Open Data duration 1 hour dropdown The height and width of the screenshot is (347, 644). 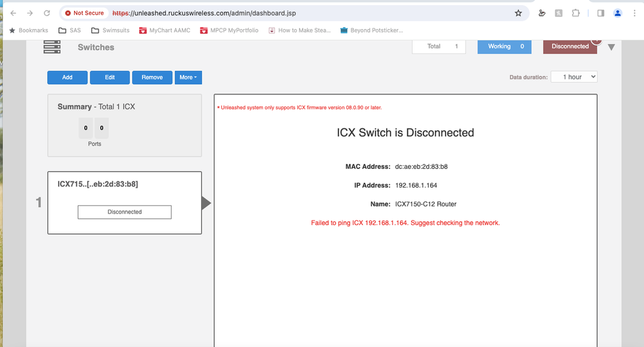[574, 77]
